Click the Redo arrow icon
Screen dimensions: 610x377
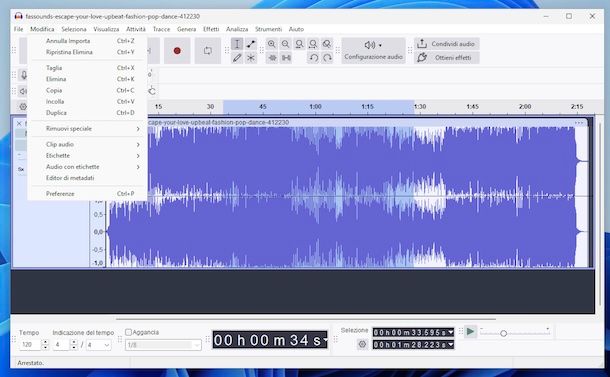pos(327,58)
